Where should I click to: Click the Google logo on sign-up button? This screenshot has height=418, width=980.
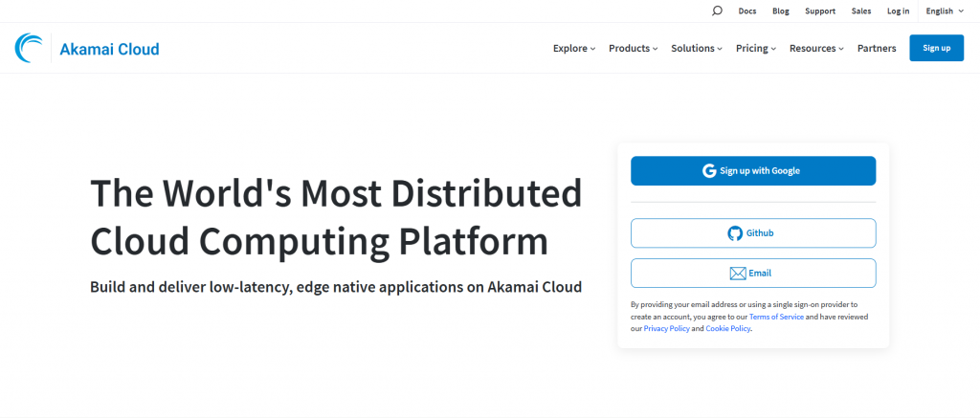tap(709, 171)
